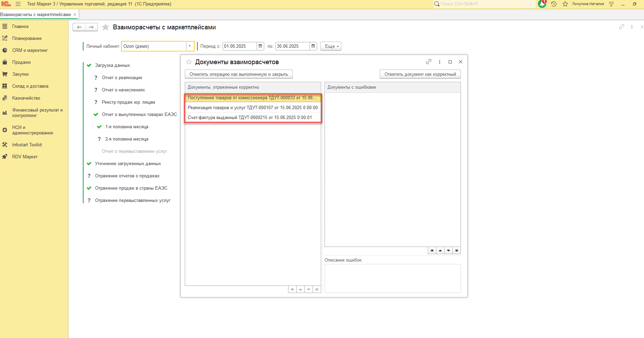Click the back navigation arrow
The width and height of the screenshot is (644, 338).
(79, 27)
